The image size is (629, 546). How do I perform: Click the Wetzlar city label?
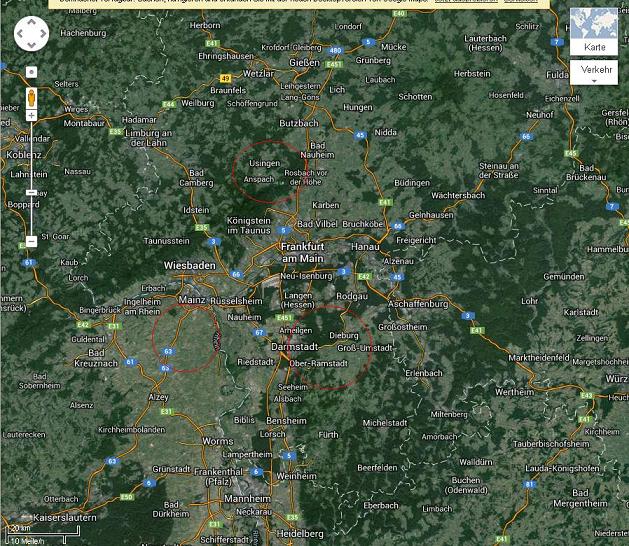[258, 73]
